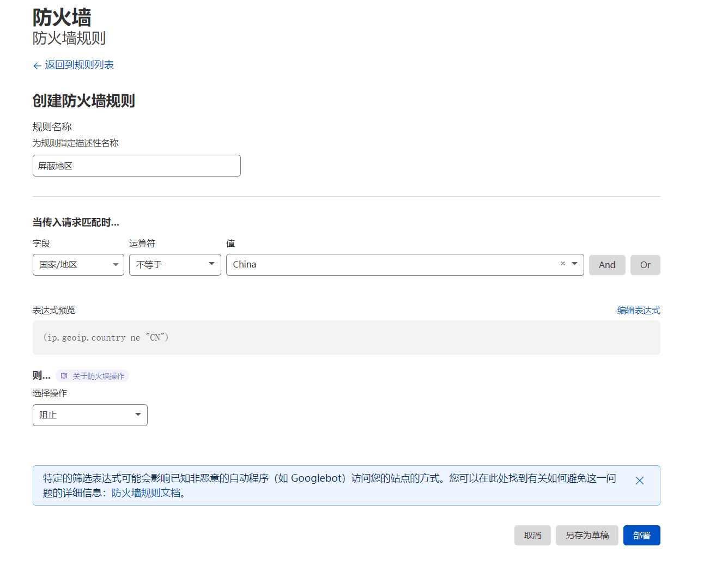Open the 编辑表达式 link

(x=638, y=311)
